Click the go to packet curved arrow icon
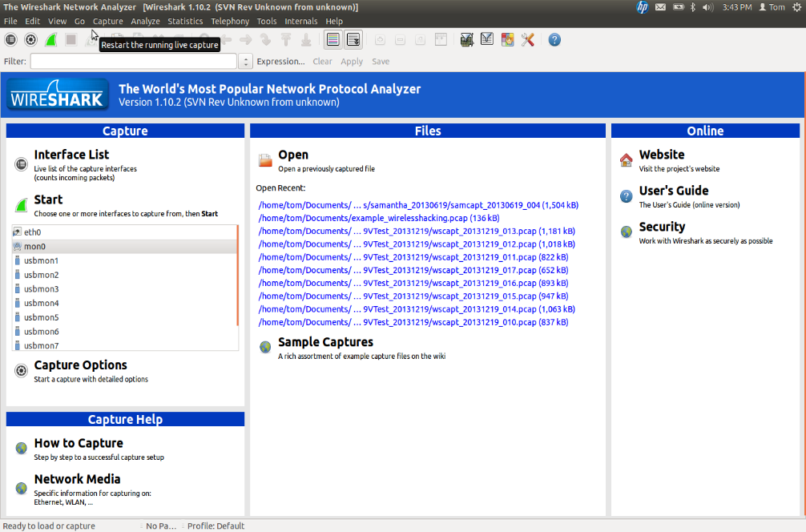The height and width of the screenshot is (532, 806). coord(266,39)
